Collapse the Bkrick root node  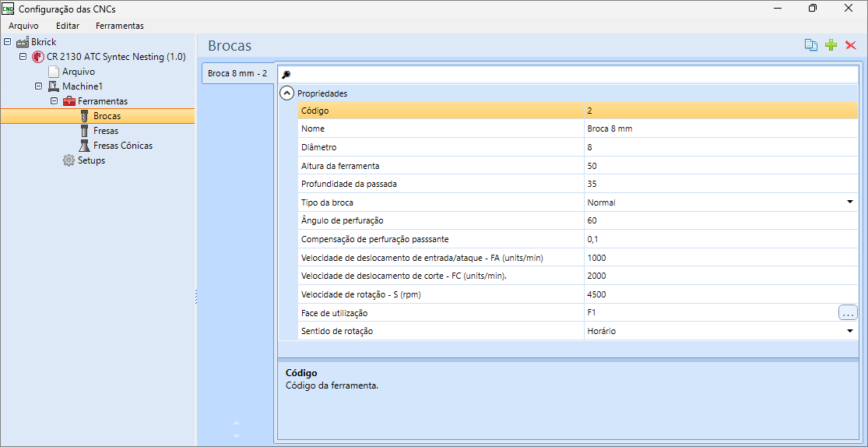pyautogui.click(x=7, y=41)
